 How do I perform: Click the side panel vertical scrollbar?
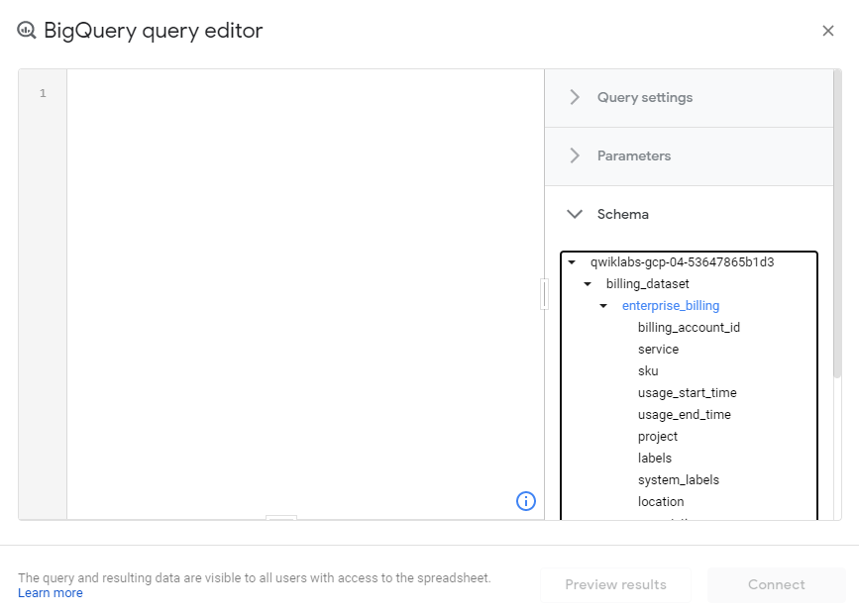pyautogui.click(x=836, y=225)
